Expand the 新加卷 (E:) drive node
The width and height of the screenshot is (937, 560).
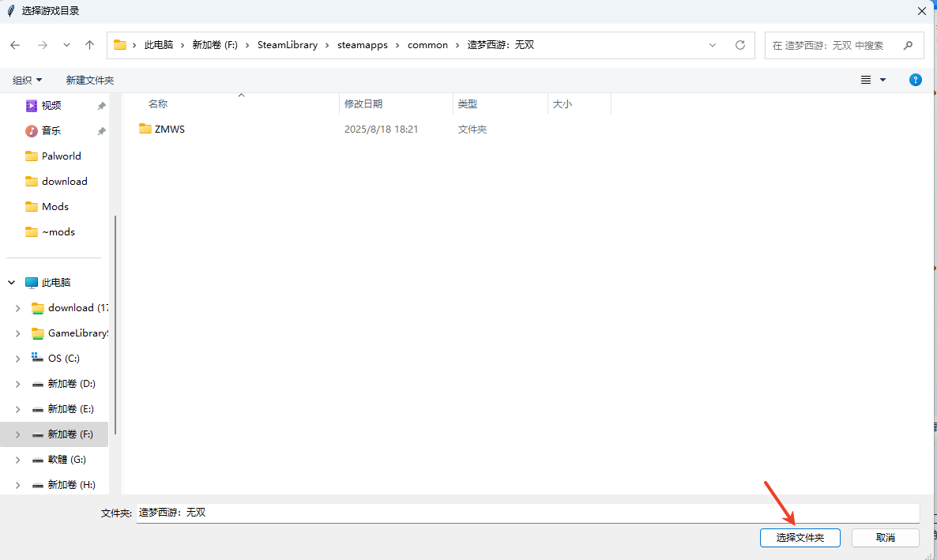tap(17, 409)
